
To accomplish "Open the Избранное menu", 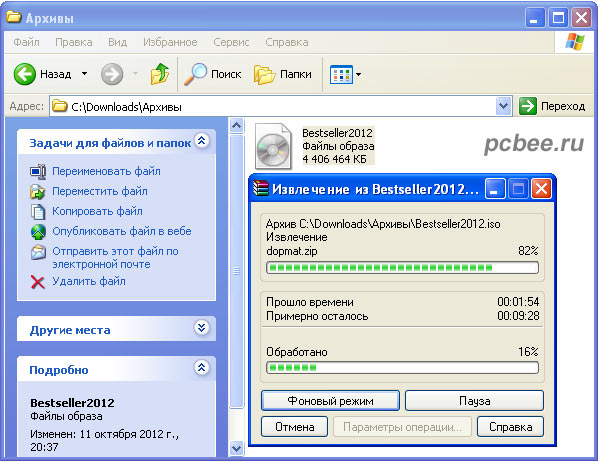I will coord(170,42).
